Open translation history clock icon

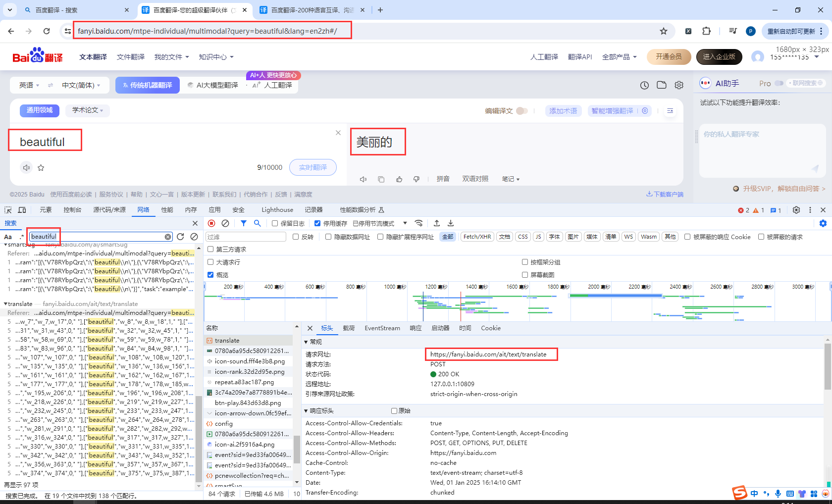[x=644, y=85]
